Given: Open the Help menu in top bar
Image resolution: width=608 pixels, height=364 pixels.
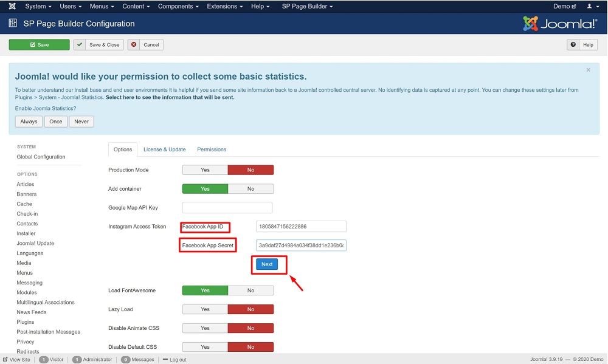Looking at the screenshot, I should [260, 6].
